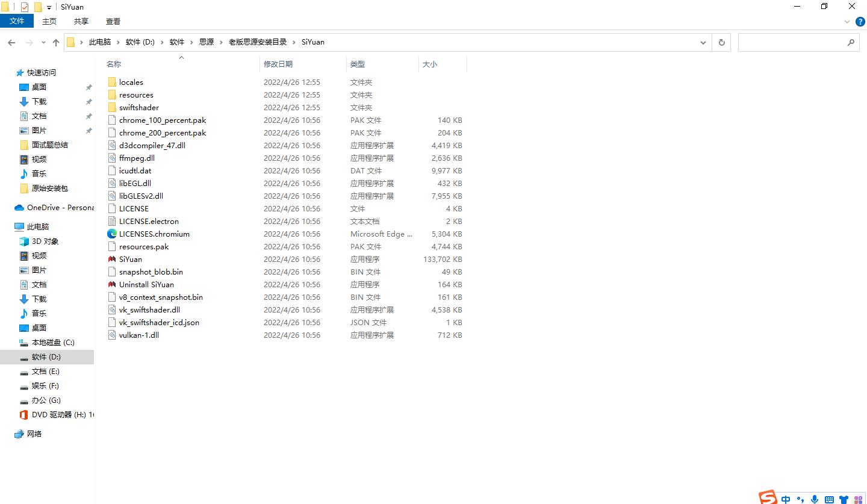Open the chevron after 此电脑 in address bar
This screenshot has height=504, width=867.
pyautogui.click(x=118, y=42)
